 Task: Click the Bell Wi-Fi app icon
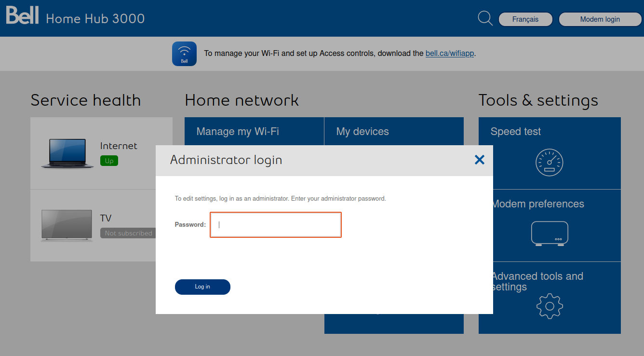[184, 54]
